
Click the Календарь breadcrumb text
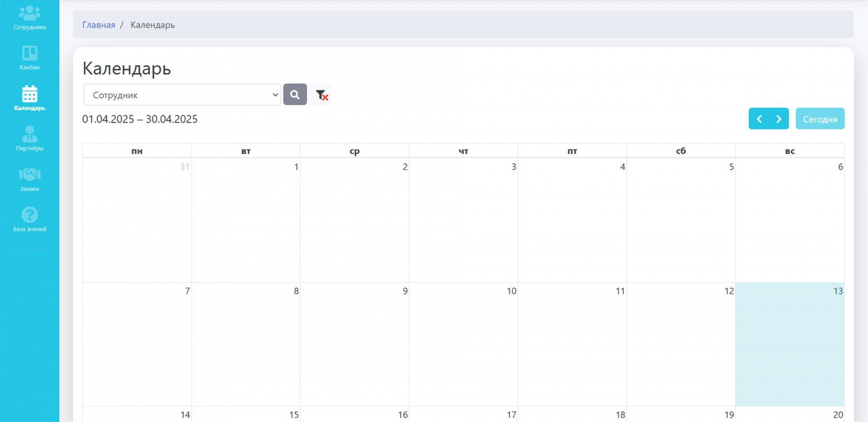pyautogui.click(x=152, y=25)
